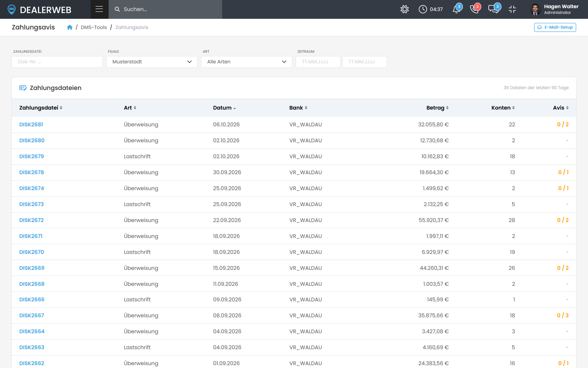This screenshot has width=588, height=368.
Task: Click the Zeitraum end date field
Action: (365, 62)
